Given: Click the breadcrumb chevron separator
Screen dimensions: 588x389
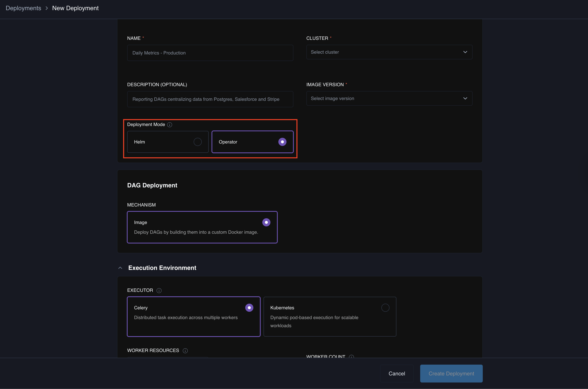Looking at the screenshot, I should pos(47,8).
